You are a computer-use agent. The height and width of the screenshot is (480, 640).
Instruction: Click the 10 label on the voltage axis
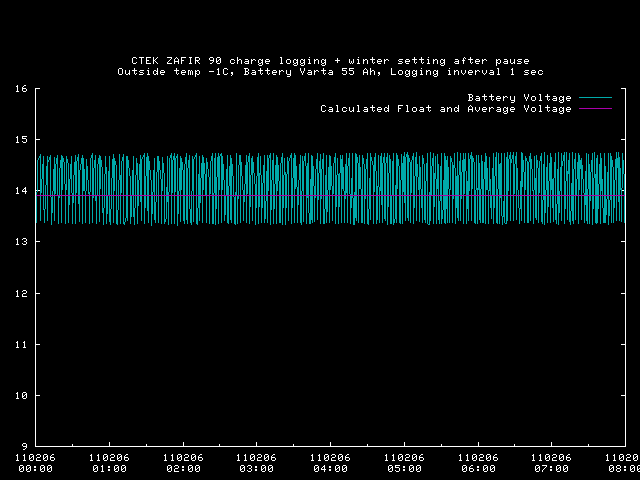pyautogui.click(x=20, y=395)
